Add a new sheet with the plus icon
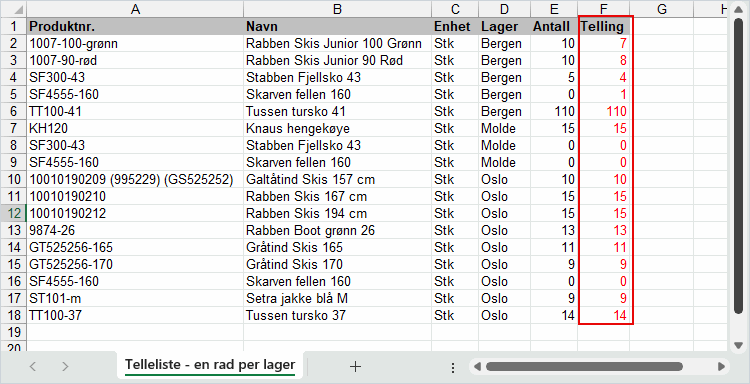The image size is (750, 384). coord(355,367)
